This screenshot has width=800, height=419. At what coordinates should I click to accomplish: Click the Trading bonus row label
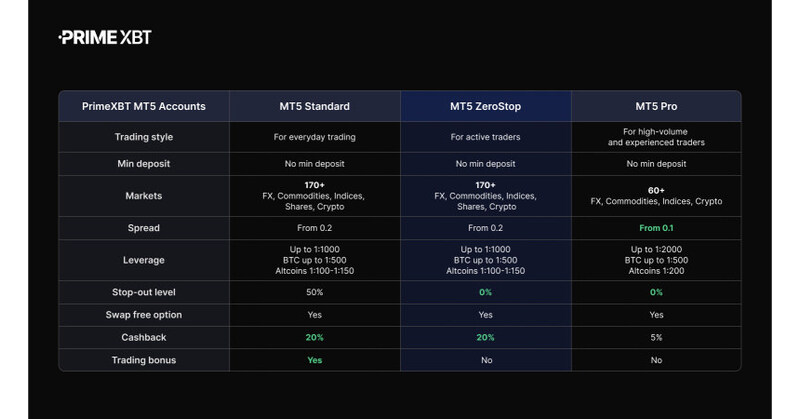click(x=144, y=360)
